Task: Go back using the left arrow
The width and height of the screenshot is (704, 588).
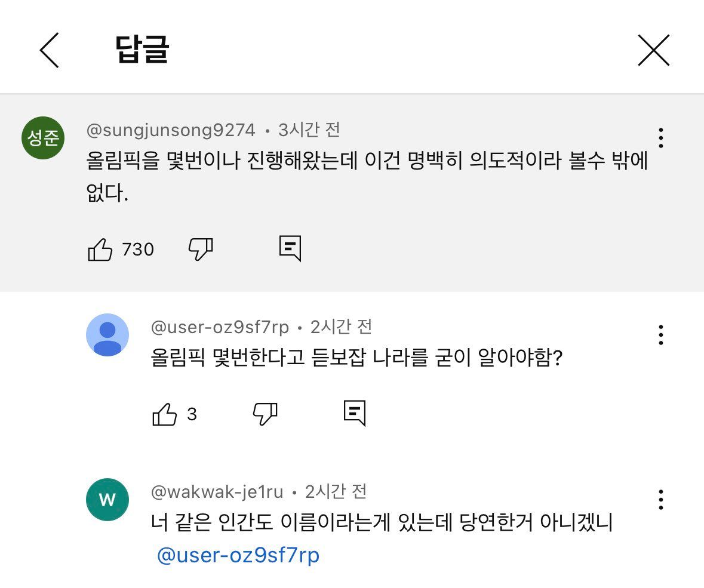Action: (50, 50)
